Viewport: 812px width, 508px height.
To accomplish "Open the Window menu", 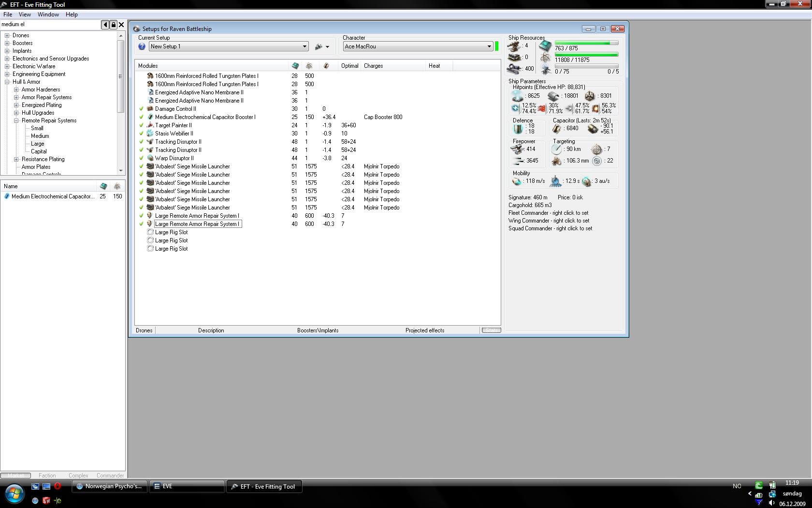I will (48, 15).
